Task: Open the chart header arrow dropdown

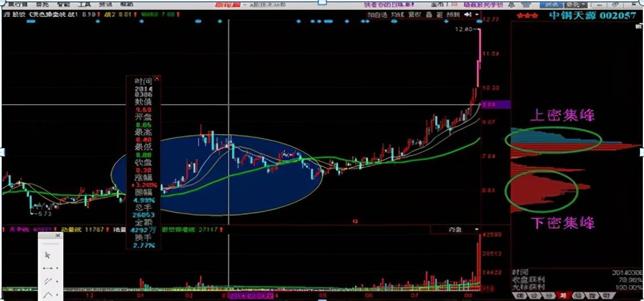Action: click(477, 15)
